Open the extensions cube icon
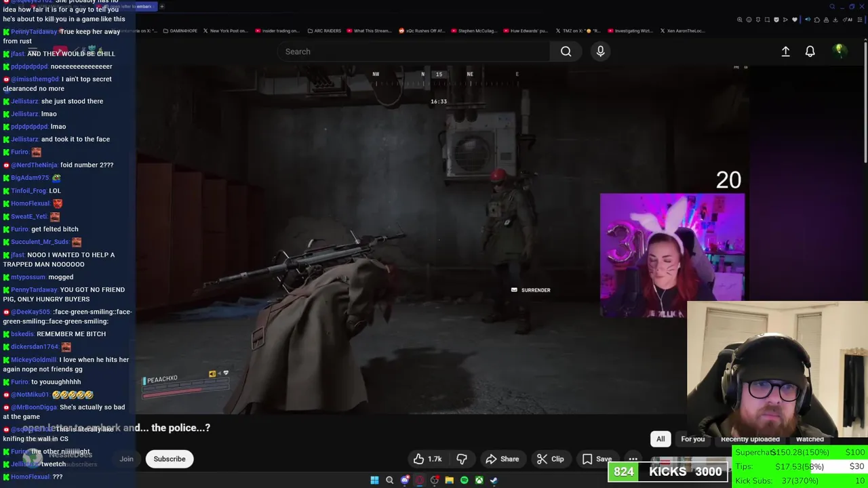 pyautogui.click(x=817, y=20)
